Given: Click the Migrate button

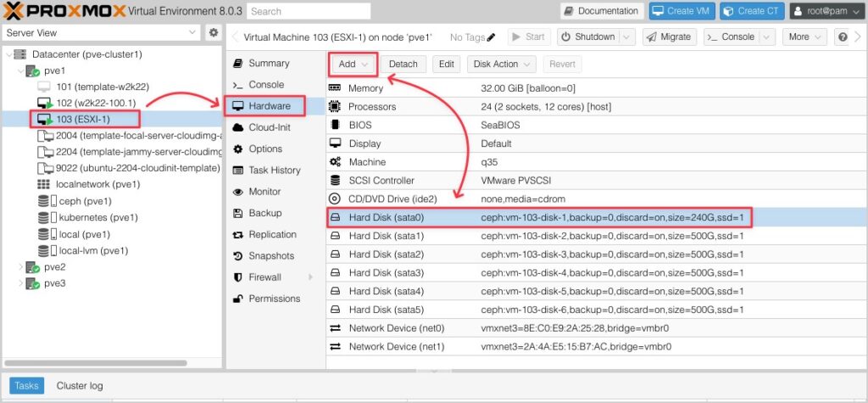Looking at the screenshot, I should 669,37.
